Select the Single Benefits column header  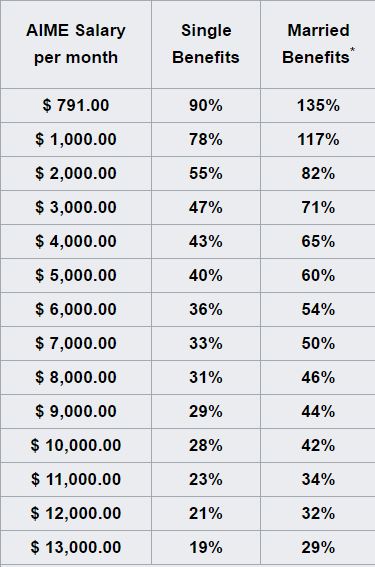pos(206,44)
